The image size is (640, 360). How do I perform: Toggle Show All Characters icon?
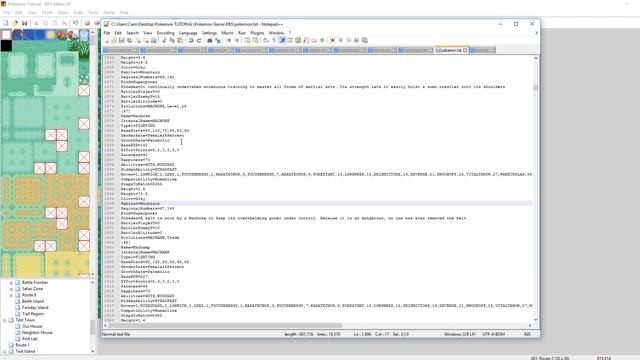coord(274,40)
